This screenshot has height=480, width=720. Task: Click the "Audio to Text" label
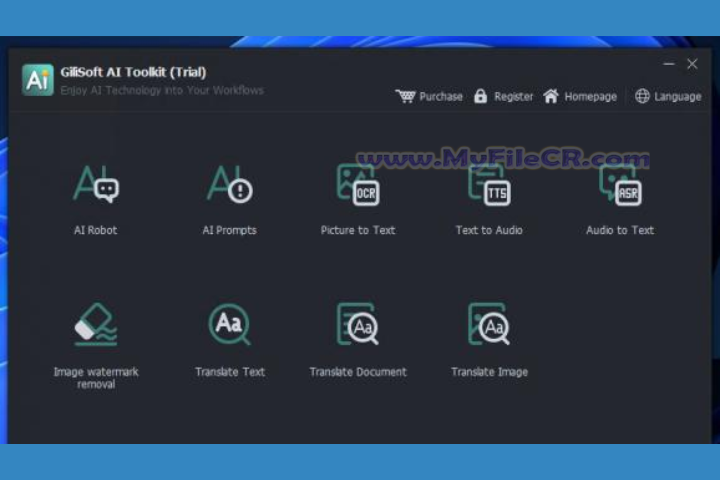[x=620, y=230]
